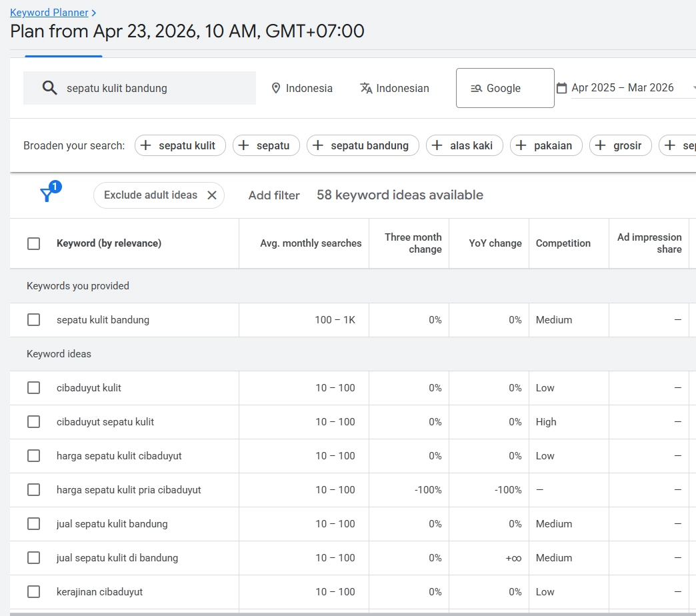Remove the Exclude adult ideas filter via its X

click(x=213, y=195)
